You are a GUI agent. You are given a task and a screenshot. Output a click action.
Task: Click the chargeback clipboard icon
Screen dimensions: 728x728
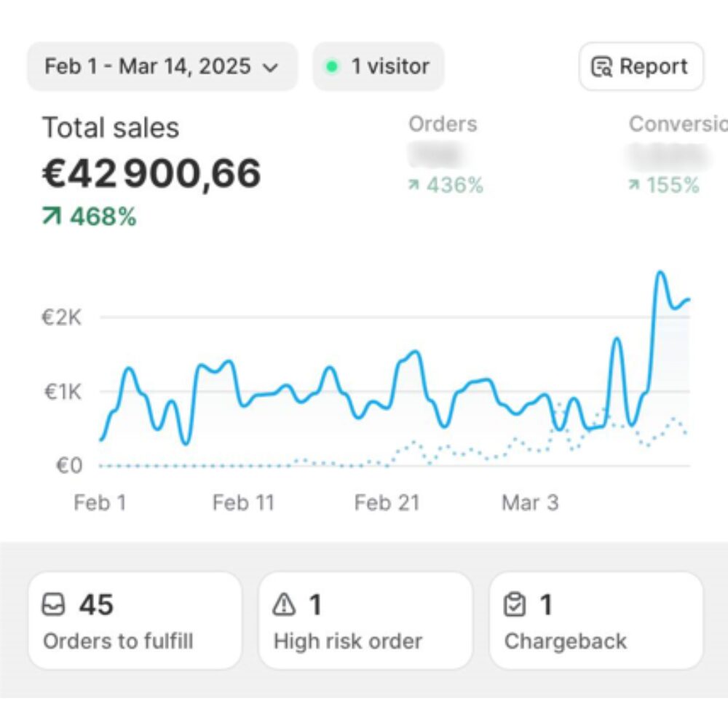coord(515,604)
